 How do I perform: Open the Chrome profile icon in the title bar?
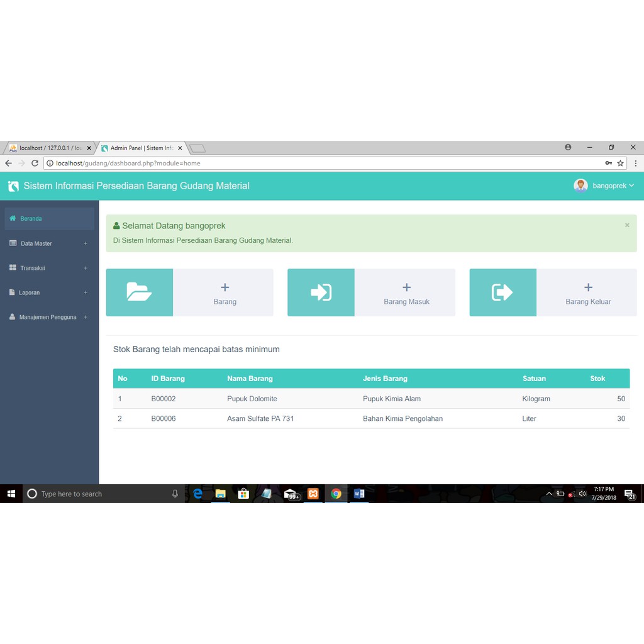pos(568,147)
